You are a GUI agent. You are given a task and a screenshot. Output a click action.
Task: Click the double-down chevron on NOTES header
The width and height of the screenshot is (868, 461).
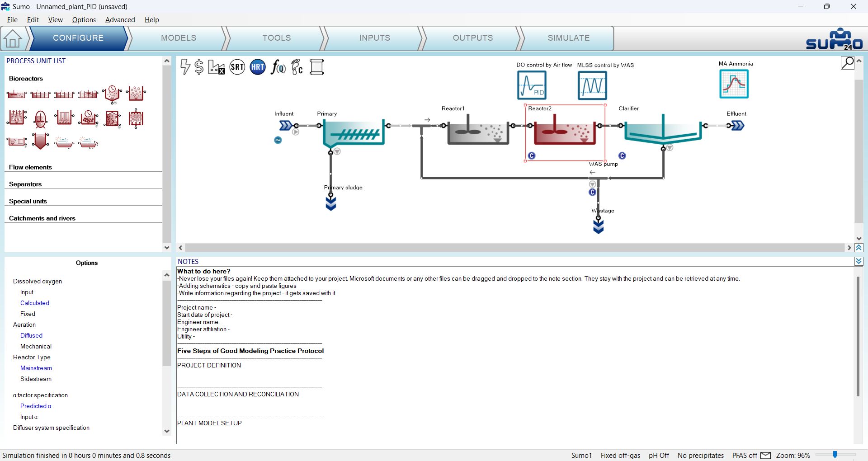[x=859, y=261]
